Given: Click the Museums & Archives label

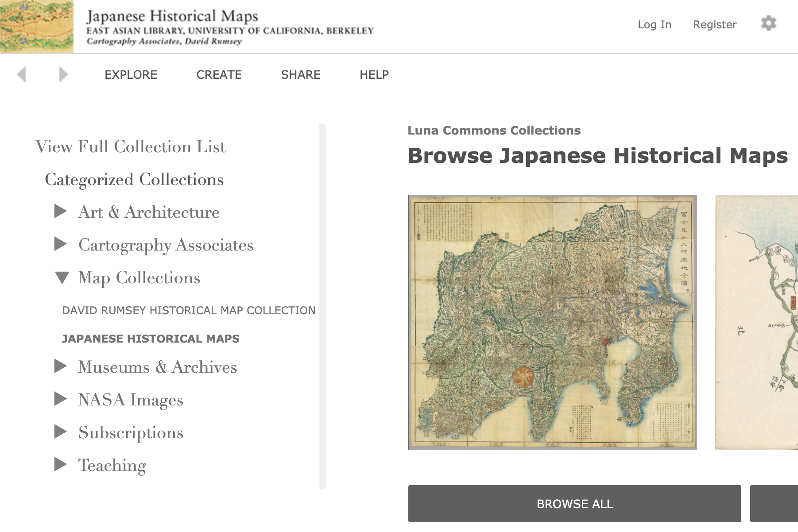Looking at the screenshot, I should pos(158,367).
